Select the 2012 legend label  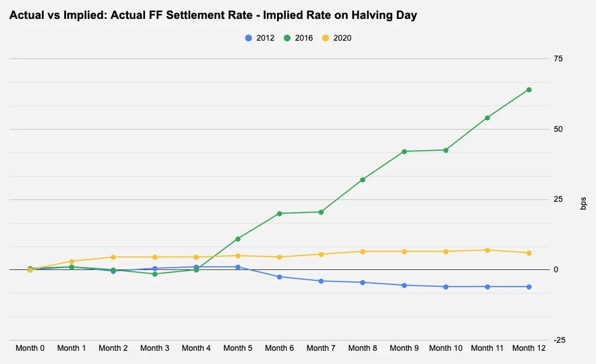[266, 38]
